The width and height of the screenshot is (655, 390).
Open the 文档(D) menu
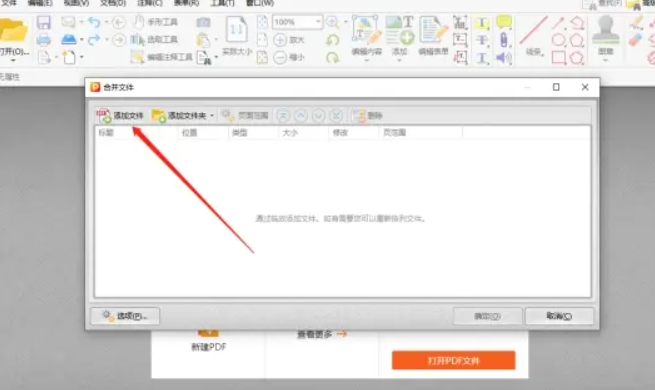click(x=113, y=3)
